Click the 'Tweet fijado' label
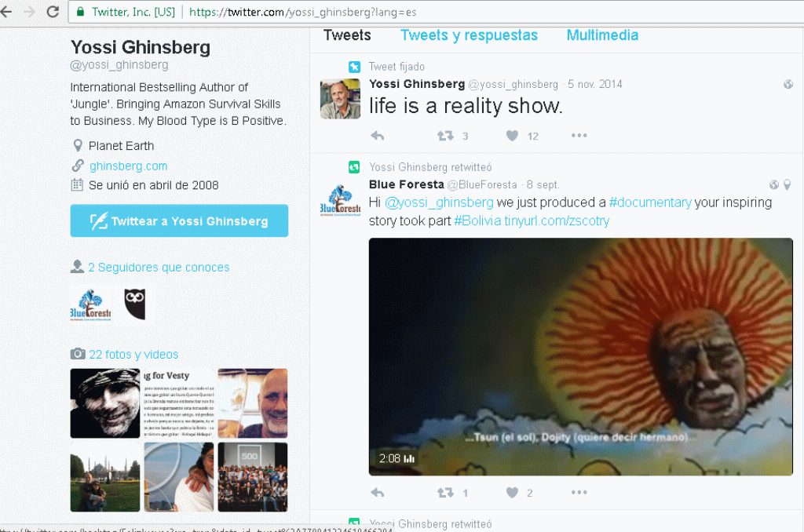Viewport: 804px width, 532px height. (397, 67)
